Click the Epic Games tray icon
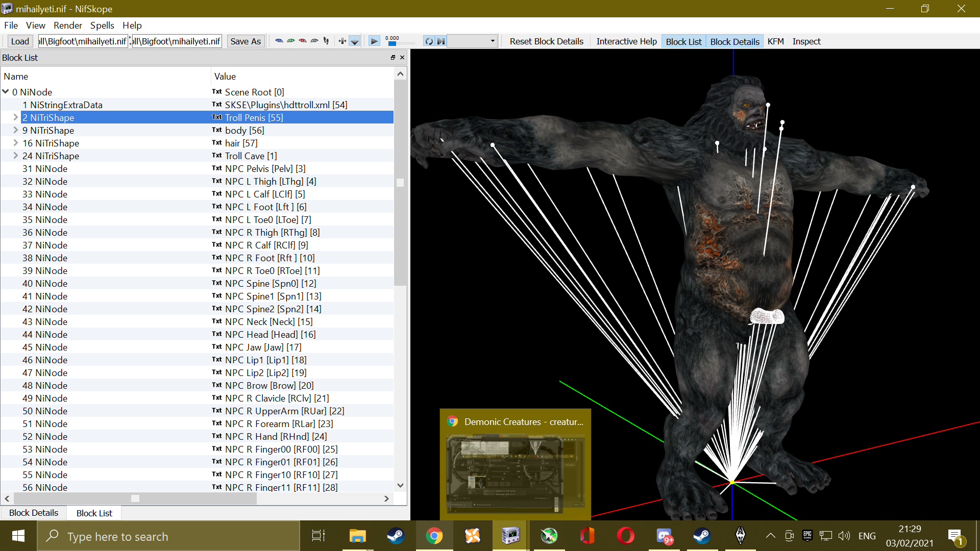Screen dimensions: 980x551 point(807,536)
